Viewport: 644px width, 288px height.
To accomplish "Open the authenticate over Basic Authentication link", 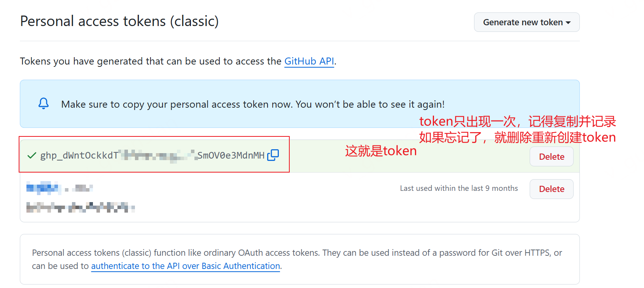I will pos(185,266).
